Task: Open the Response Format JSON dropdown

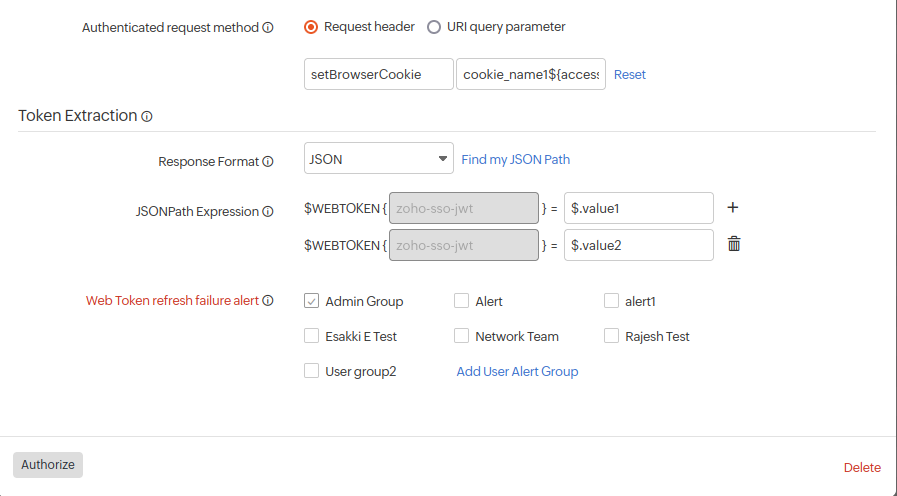Action: coord(379,159)
